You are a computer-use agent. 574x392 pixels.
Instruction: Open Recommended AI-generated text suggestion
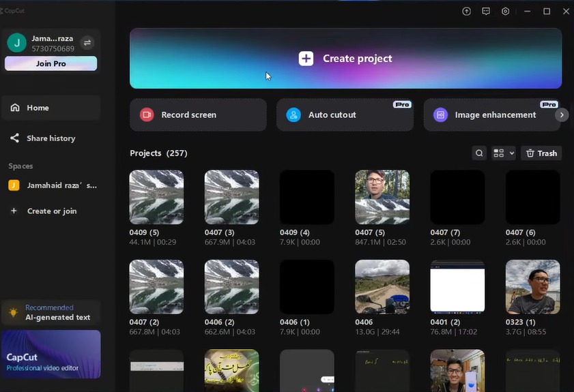pos(51,313)
